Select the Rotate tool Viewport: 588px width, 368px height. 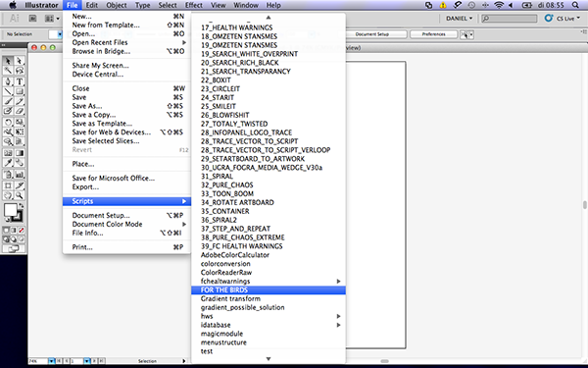(x=8, y=122)
